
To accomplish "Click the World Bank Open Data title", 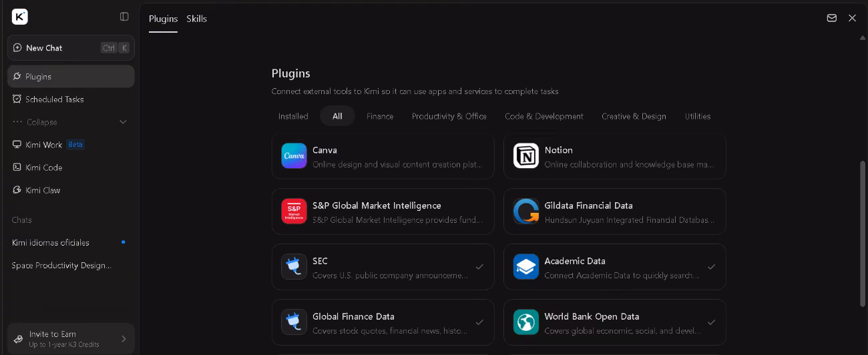I will 592,316.
